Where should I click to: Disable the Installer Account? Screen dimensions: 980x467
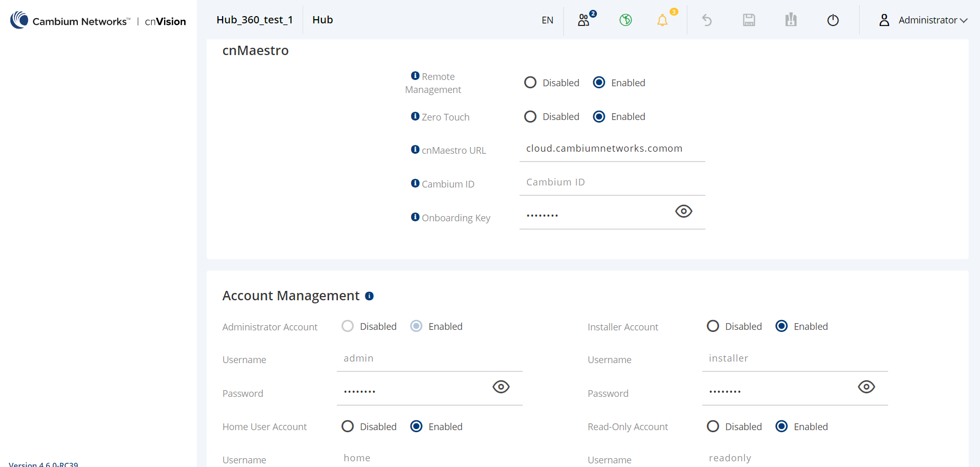(x=713, y=326)
